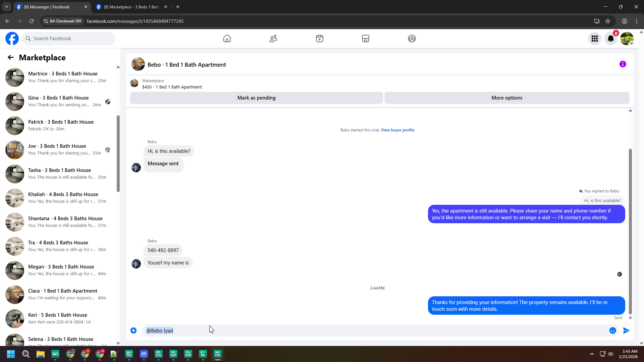Open a new browser tab
Image resolution: width=644 pixels, height=362 pixels.
[x=178, y=7]
